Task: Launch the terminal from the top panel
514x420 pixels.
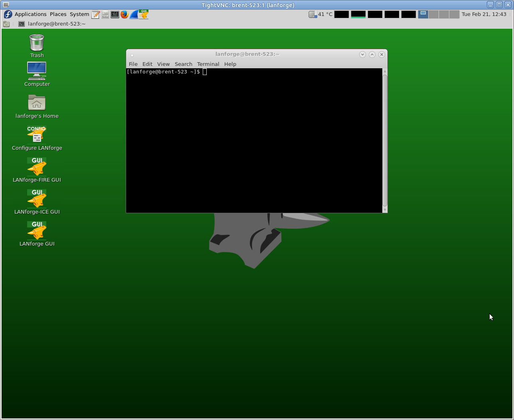Action: pyautogui.click(x=115, y=14)
